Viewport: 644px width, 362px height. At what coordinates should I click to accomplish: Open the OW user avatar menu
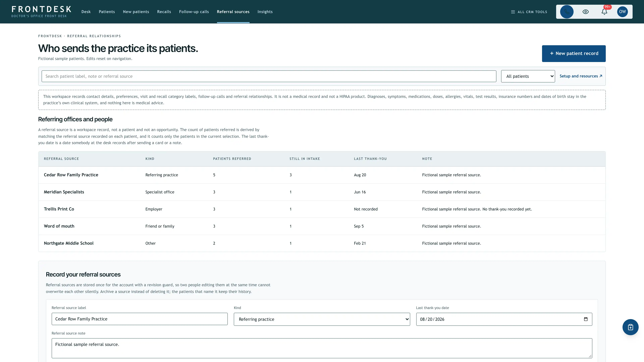coord(622,12)
